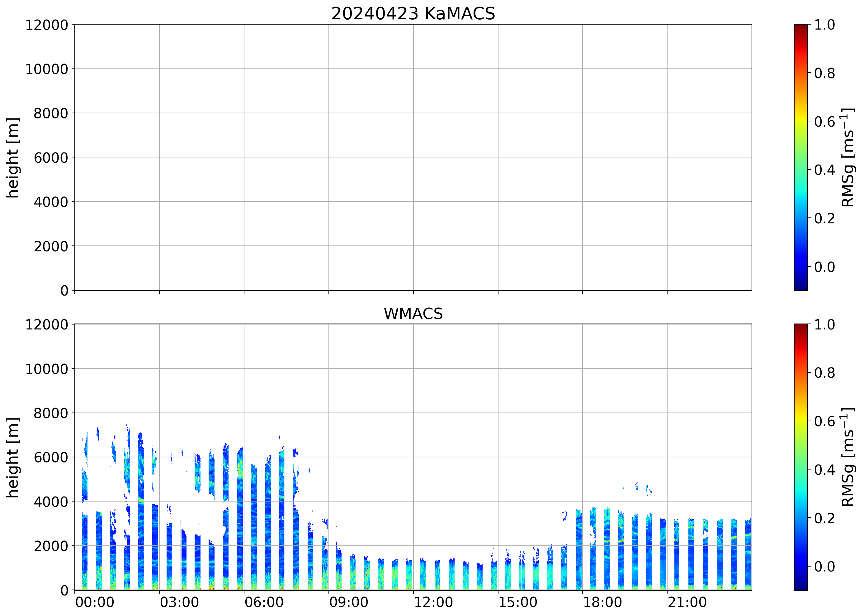Screen dimensions: 864x616
Task: Click the 20240423 KaMACS plot title
Action: tap(413, 14)
